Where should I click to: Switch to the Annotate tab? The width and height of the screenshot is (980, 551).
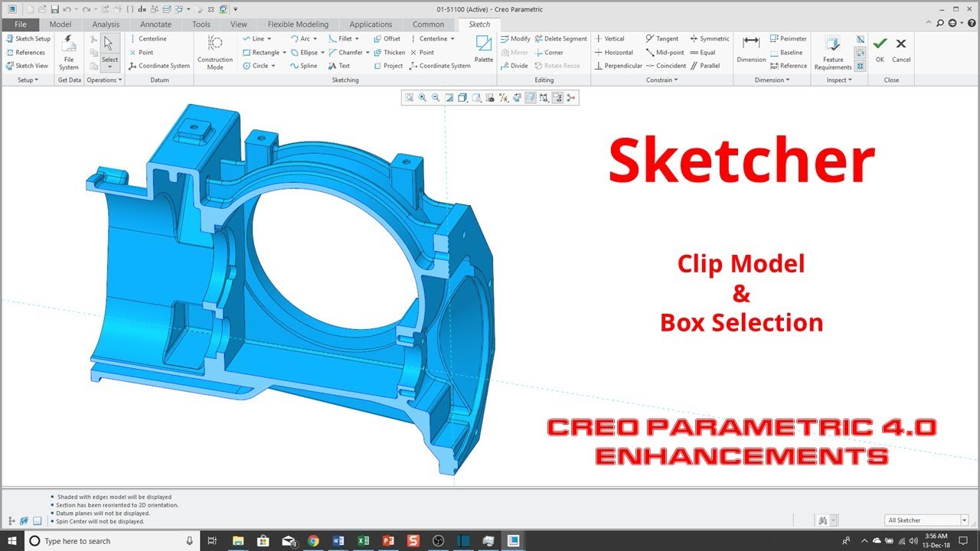click(x=155, y=24)
